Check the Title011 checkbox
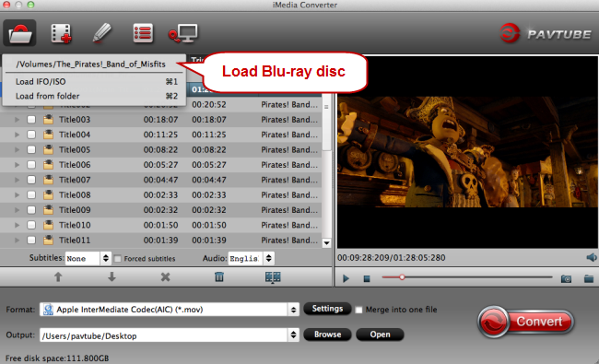 pos(31,241)
